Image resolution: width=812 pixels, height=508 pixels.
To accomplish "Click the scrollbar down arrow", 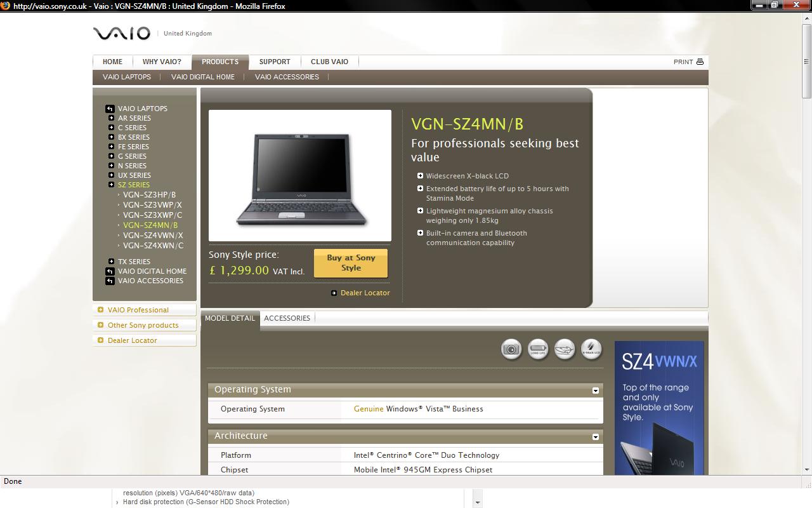I will (806, 470).
